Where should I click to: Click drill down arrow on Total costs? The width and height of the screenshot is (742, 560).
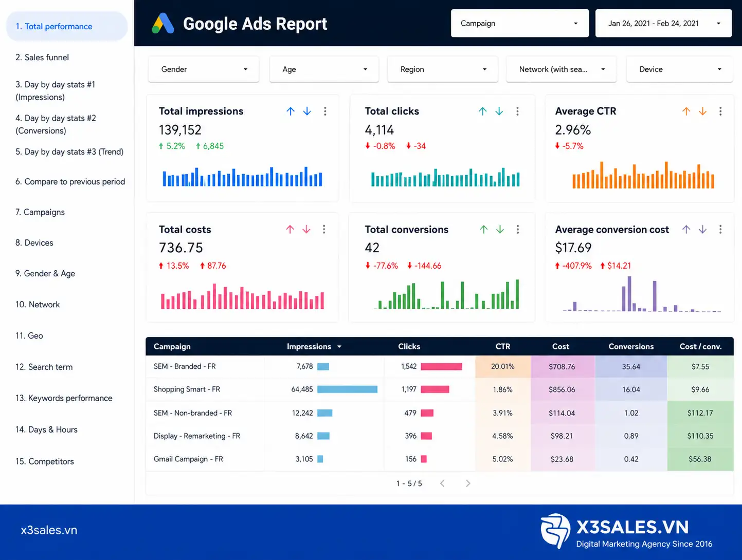(x=306, y=229)
